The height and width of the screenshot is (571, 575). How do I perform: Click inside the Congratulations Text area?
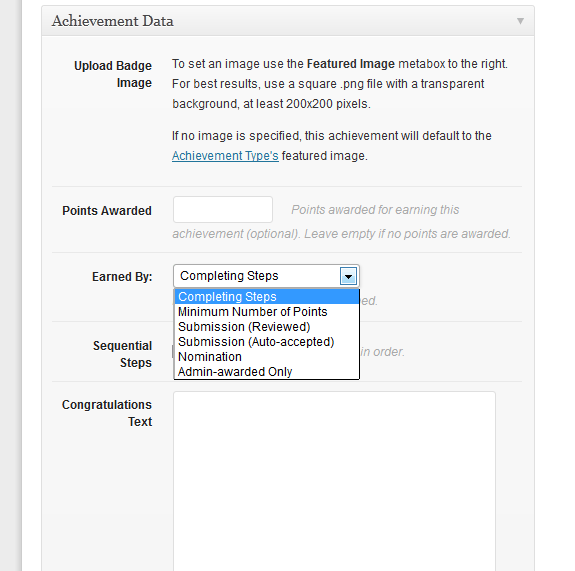tap(334, 481)
